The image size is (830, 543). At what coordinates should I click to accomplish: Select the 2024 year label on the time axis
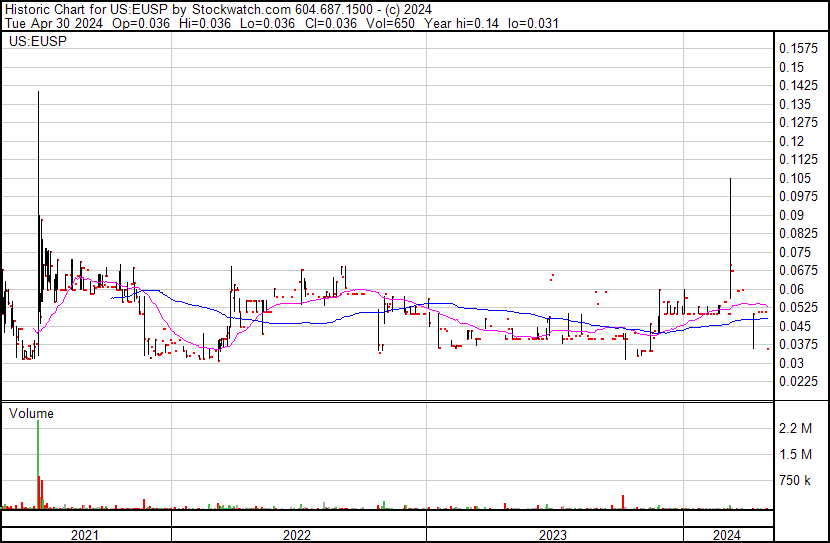click(727, 535)
